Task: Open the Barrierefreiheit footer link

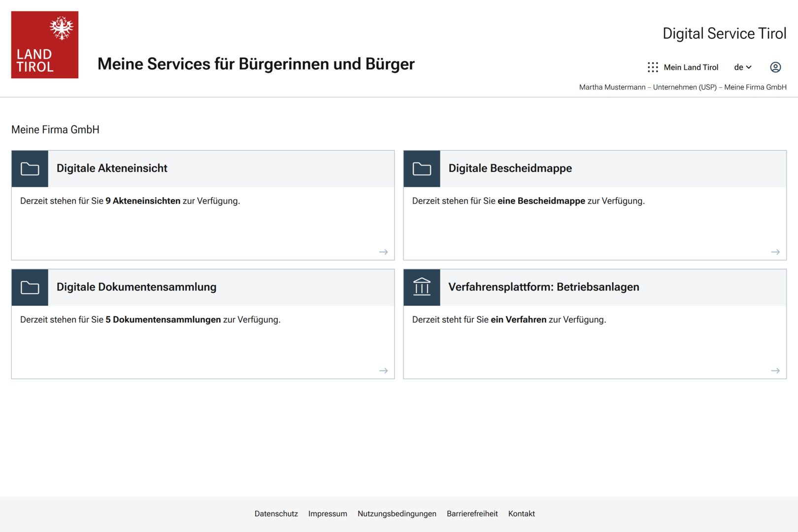Action: (472, 514)
